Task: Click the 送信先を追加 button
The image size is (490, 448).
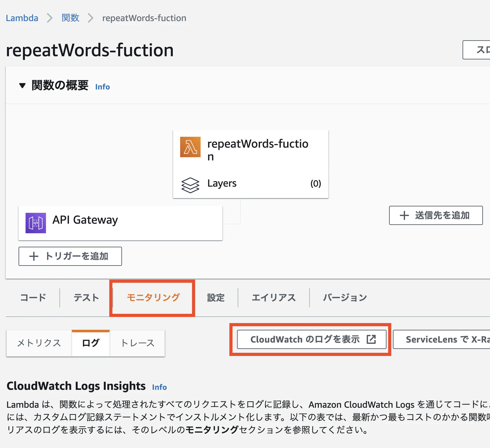Action: click(x=436, y=215)
